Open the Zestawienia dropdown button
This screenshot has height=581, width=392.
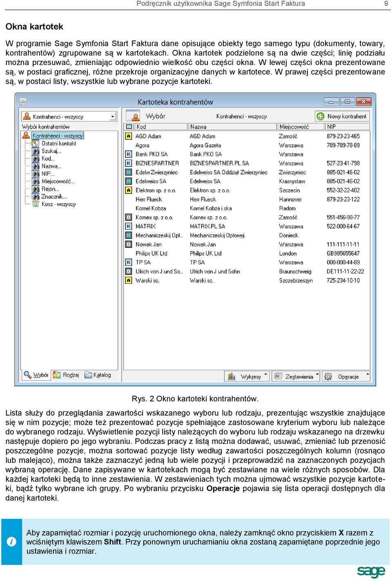coord(296,376)
